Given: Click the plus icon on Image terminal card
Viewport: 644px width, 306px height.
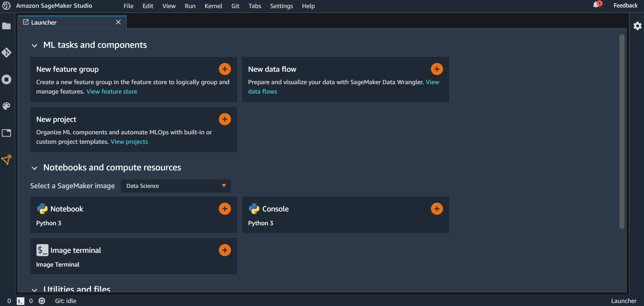Looking at the screenshot, I should tap(225, 250).
